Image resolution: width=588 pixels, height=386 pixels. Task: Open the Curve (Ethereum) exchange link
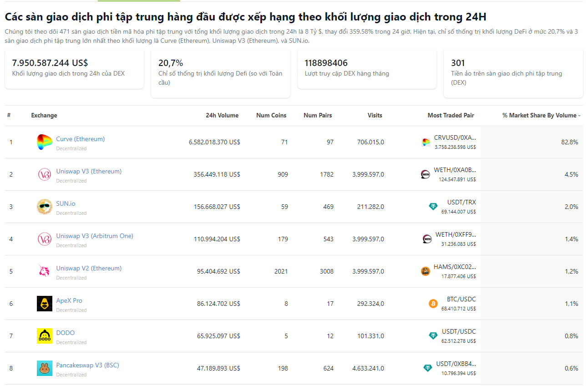(81, 139)
